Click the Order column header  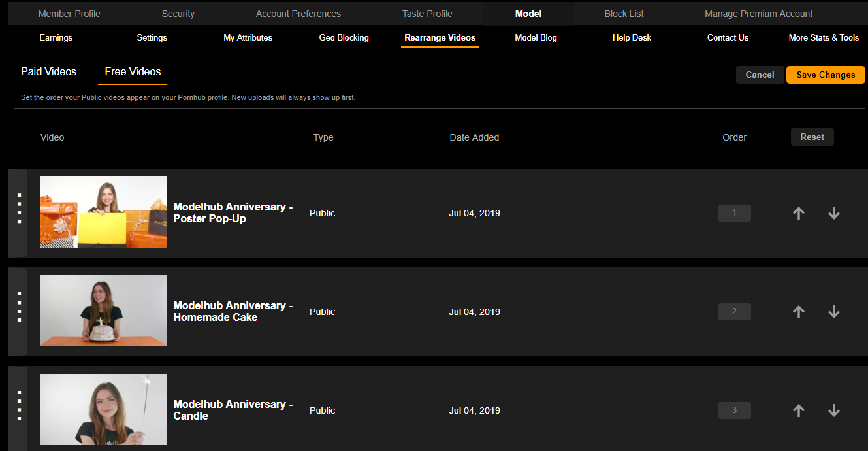[x=735, y=137]
